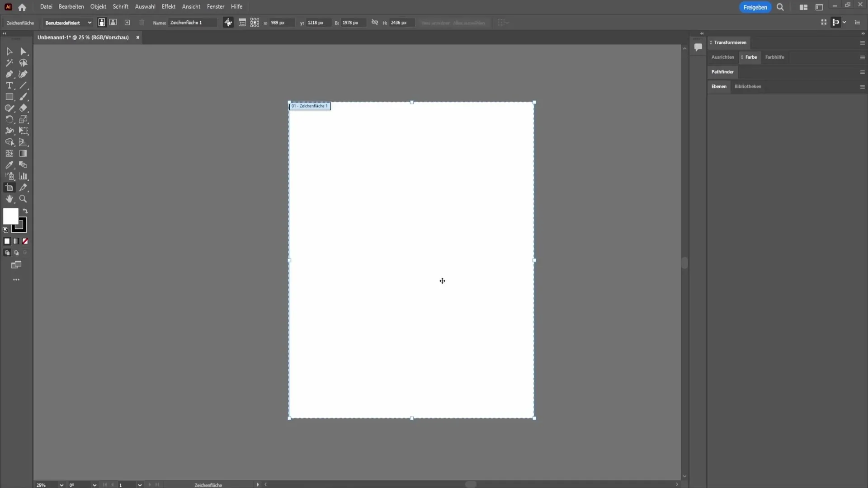Open artboard options dialog icon
This screenshot has height=488, width=868.
[x=242, y=23]
